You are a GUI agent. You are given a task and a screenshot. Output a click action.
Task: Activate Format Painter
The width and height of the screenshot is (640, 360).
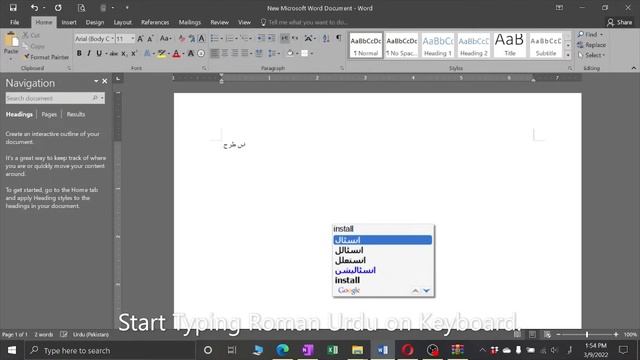click(x=46, y=57)
